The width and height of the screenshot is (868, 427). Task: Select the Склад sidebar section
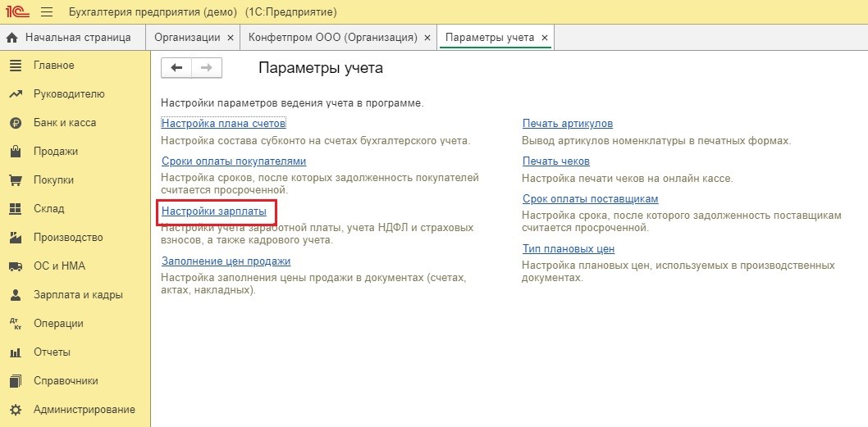click(x=48, y=209)
